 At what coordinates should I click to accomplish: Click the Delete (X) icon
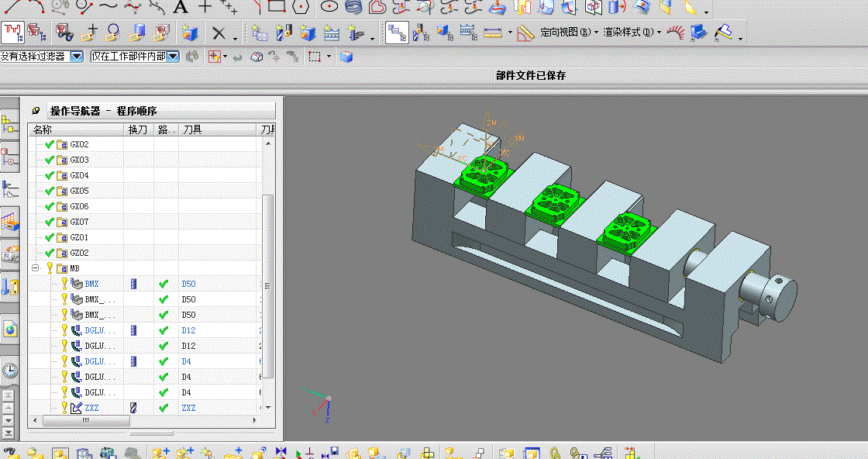pyautogui.click(x=219, y=33)
